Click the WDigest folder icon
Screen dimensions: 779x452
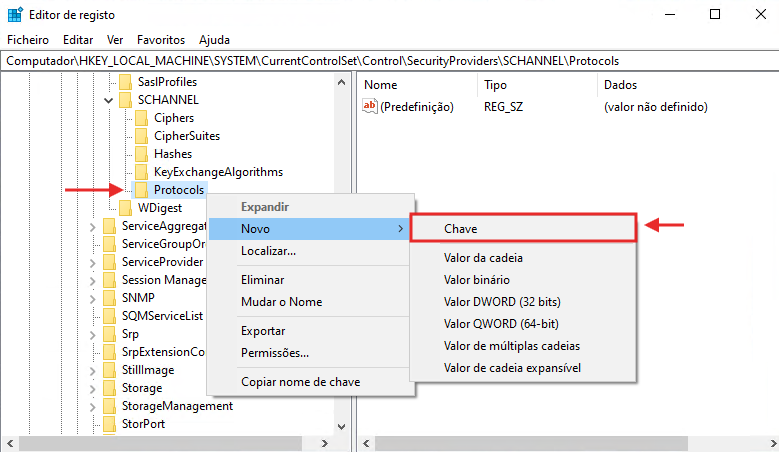point(125,208)
